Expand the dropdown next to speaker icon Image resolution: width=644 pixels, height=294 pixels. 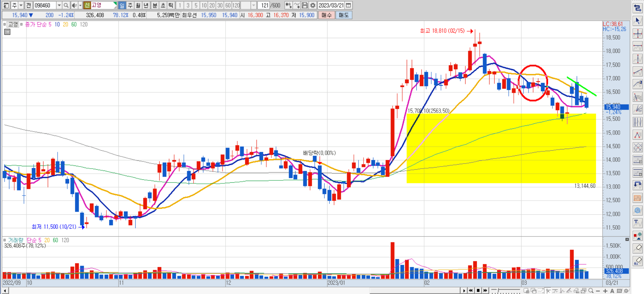[x=80, y=5]
